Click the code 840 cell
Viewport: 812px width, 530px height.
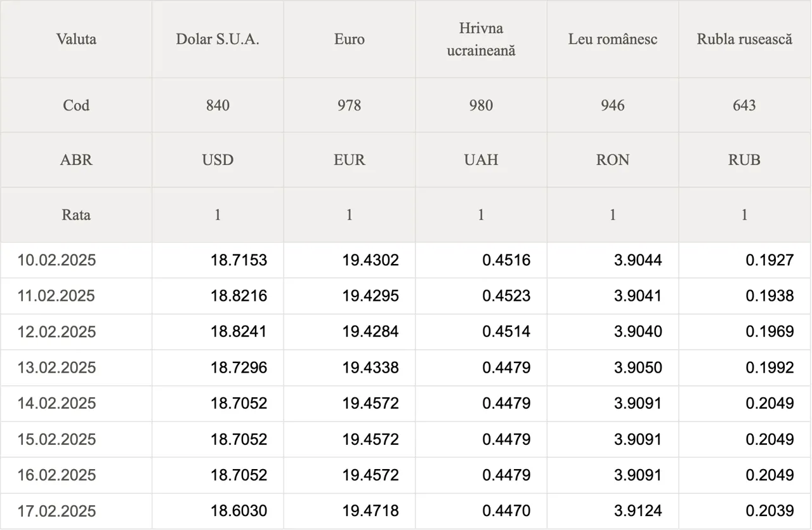tap(218, 105)
